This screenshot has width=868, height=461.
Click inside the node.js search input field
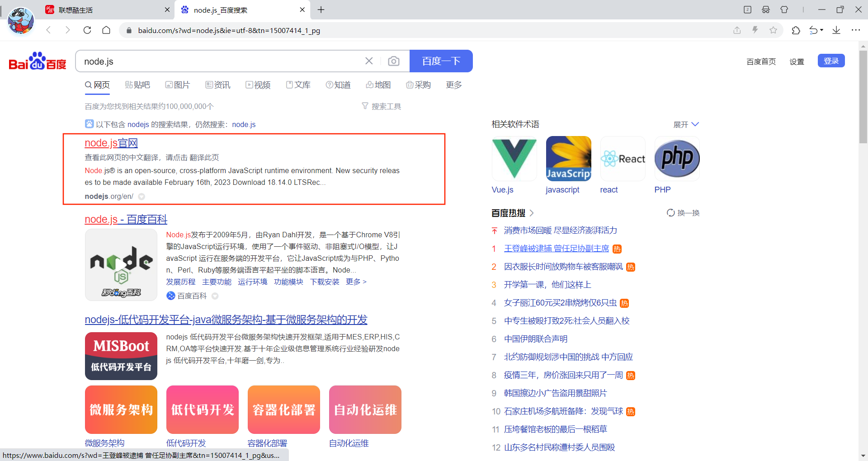pos(222,61)
